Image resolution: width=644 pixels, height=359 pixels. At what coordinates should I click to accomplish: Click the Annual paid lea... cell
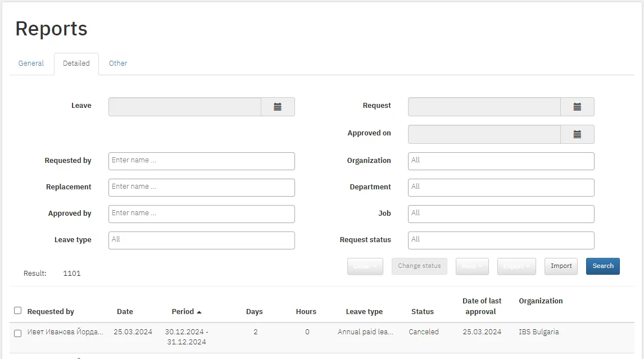point(365,332)
